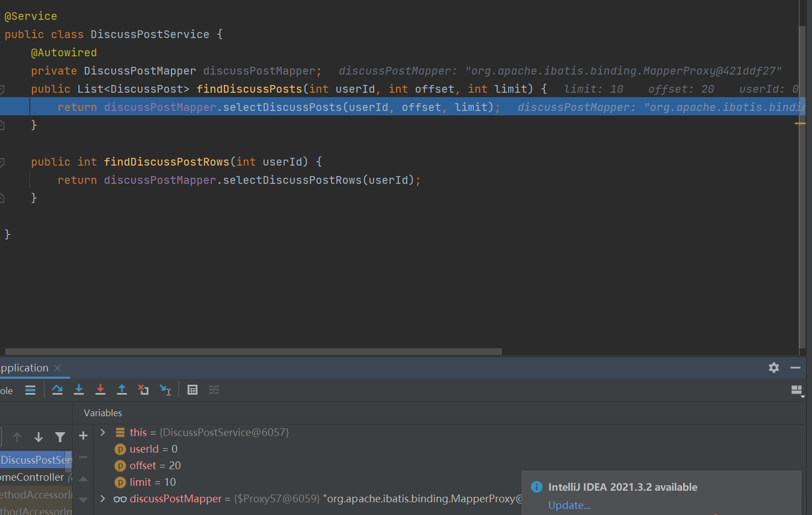
Task: Click the discussPostMapper watch glasses icon
Action: coord(120,499)
